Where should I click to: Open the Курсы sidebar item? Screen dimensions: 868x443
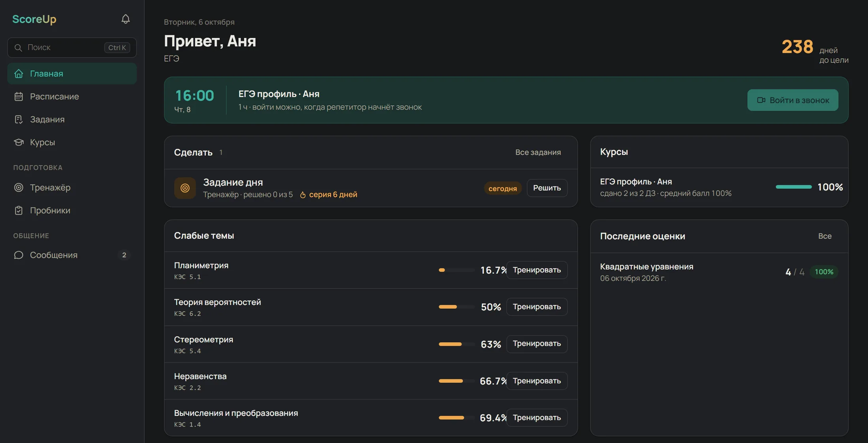(72, 142)
